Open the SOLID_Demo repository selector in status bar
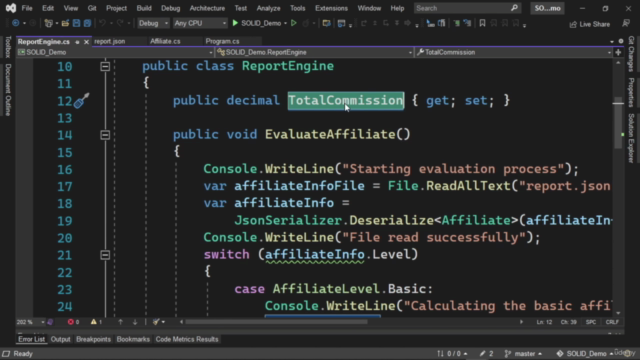 tap(584, 353)
